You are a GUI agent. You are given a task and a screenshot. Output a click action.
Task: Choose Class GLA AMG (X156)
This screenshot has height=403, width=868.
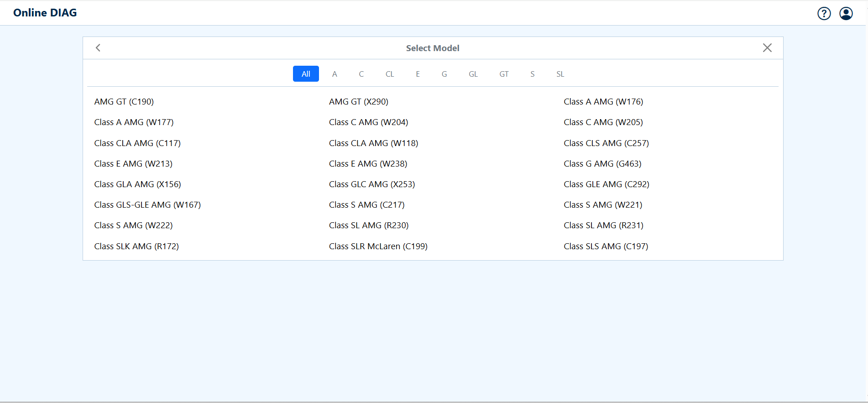(137, 184)
